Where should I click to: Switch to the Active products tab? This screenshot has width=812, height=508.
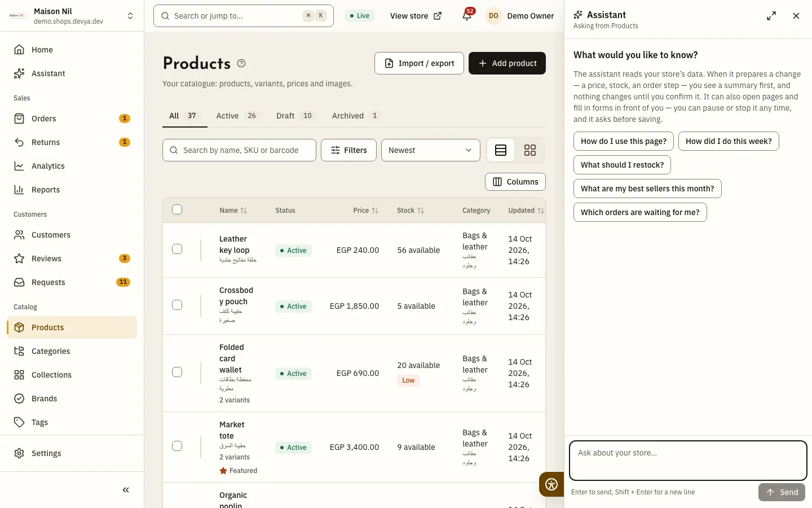pyautogui.click(x=237, y=116)
